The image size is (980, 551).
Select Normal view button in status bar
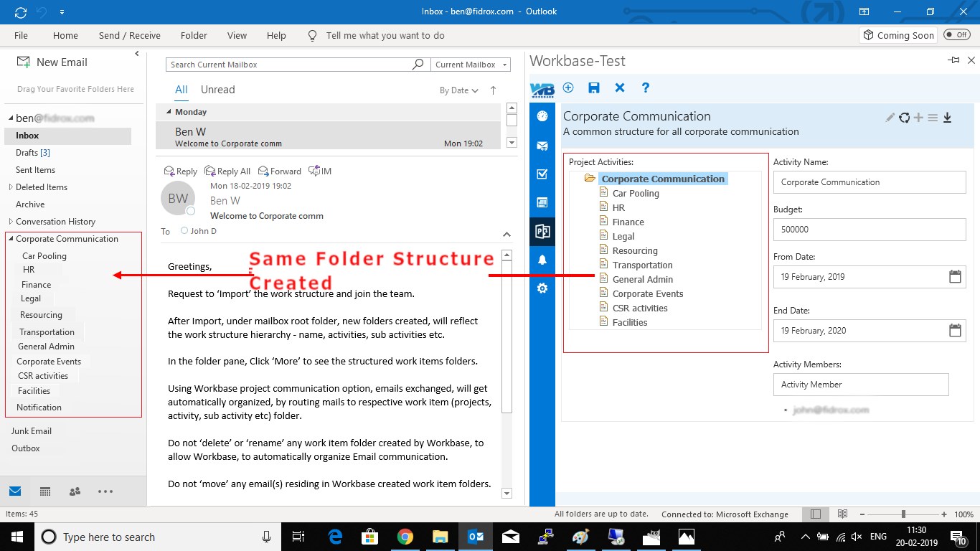pos(816,514)
